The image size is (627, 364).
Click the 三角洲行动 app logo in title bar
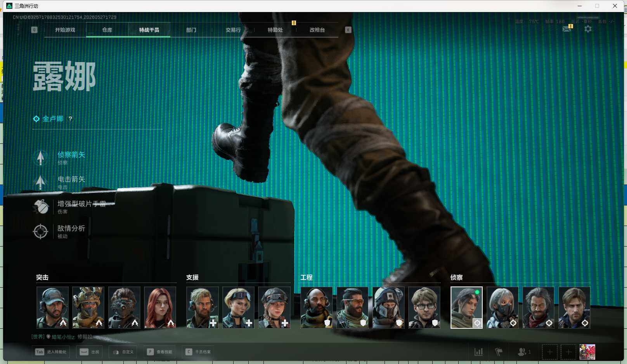9,6
